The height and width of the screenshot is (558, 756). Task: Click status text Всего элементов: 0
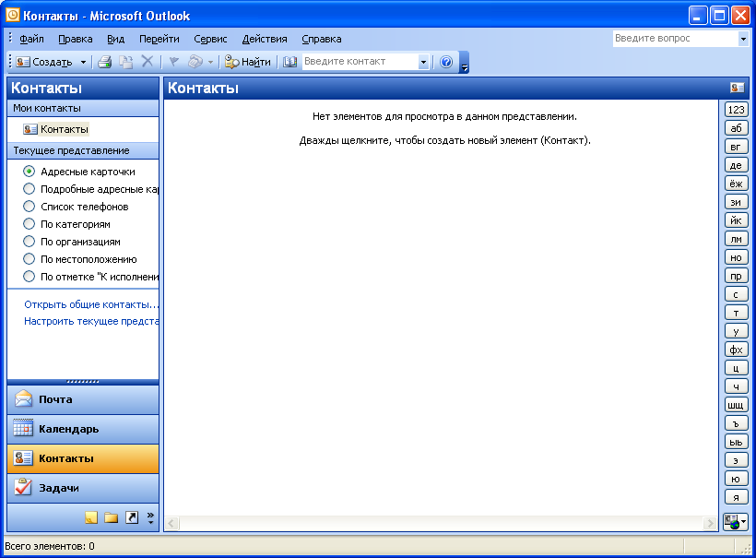pos(50,546)
